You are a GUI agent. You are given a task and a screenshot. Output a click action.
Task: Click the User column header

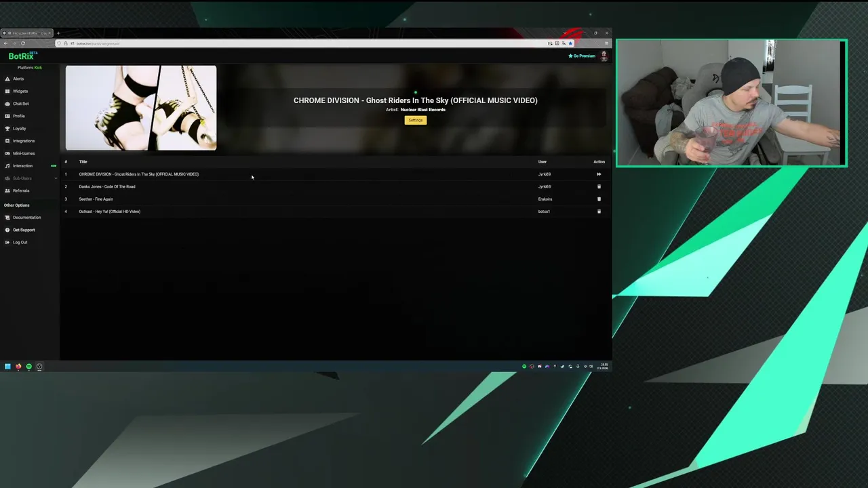[542, 162]
